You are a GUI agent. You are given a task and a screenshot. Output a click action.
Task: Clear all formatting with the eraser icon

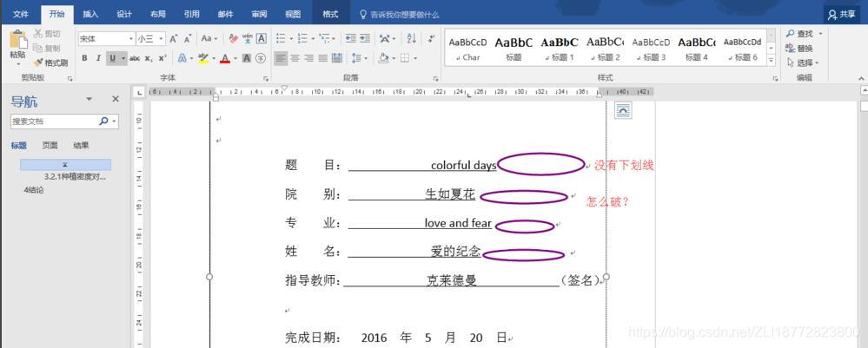233,39
